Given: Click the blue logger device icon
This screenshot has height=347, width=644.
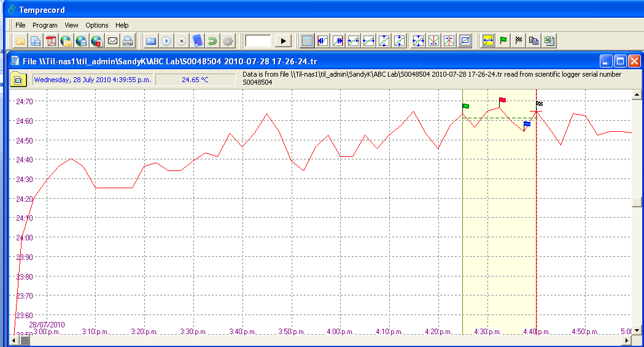Looking at the screenshot, I should click(x=197, y=41).
